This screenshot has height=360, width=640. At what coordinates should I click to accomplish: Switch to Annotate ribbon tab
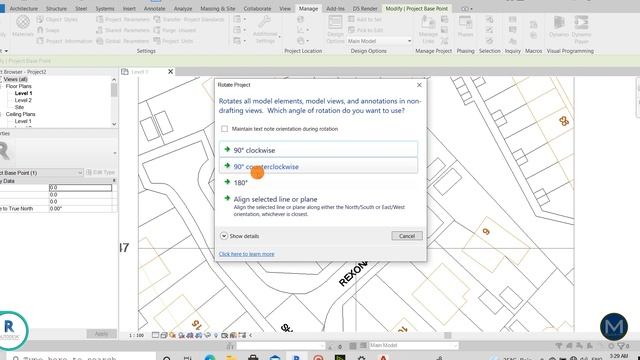[x=154, y=9]
